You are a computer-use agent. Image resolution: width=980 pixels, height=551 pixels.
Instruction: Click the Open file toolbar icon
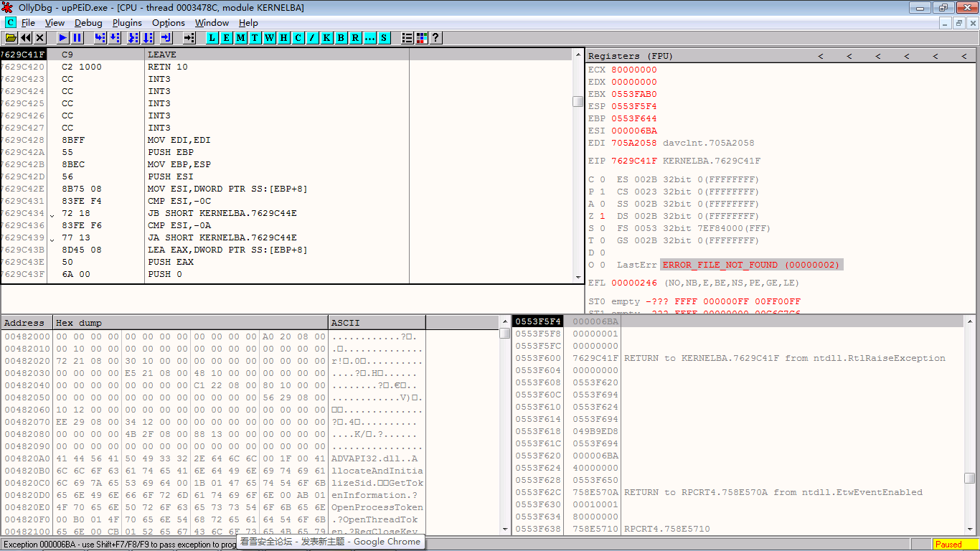coord(11,37)
